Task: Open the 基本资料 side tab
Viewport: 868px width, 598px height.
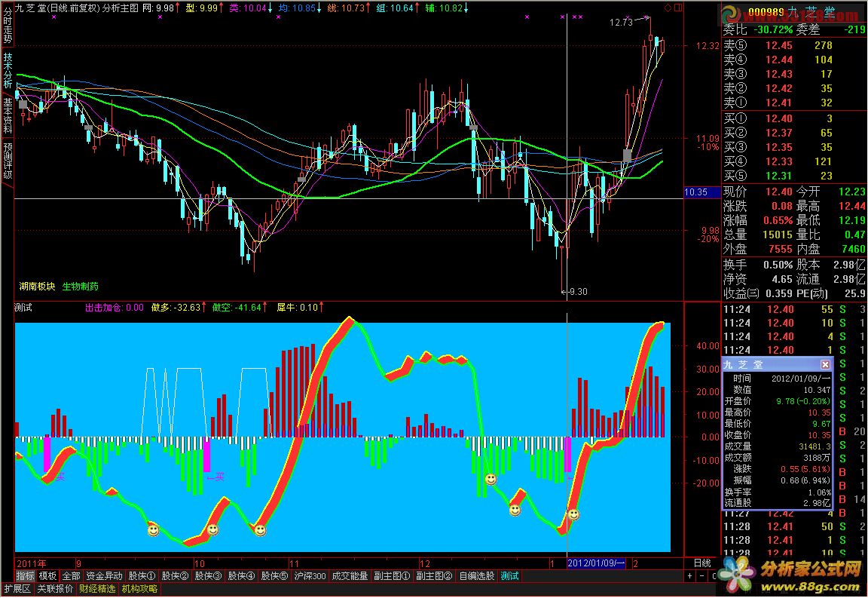Action: 8,116
